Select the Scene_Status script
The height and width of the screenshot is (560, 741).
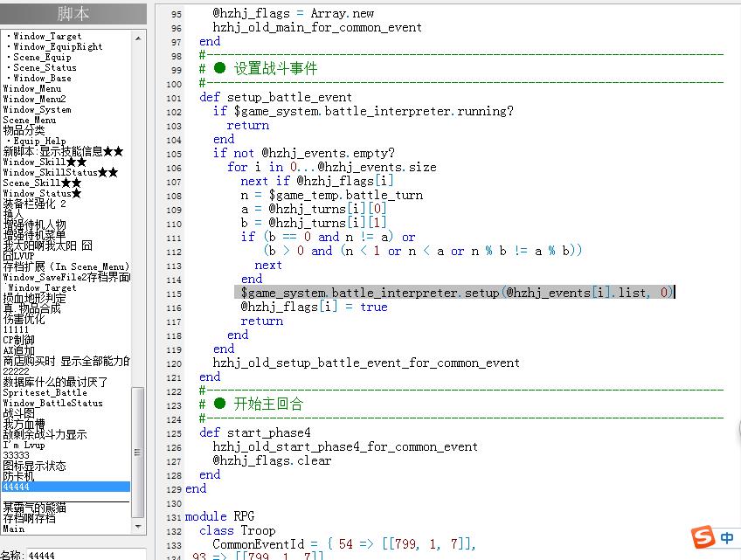pyautogui.click(x=45, y=67)
